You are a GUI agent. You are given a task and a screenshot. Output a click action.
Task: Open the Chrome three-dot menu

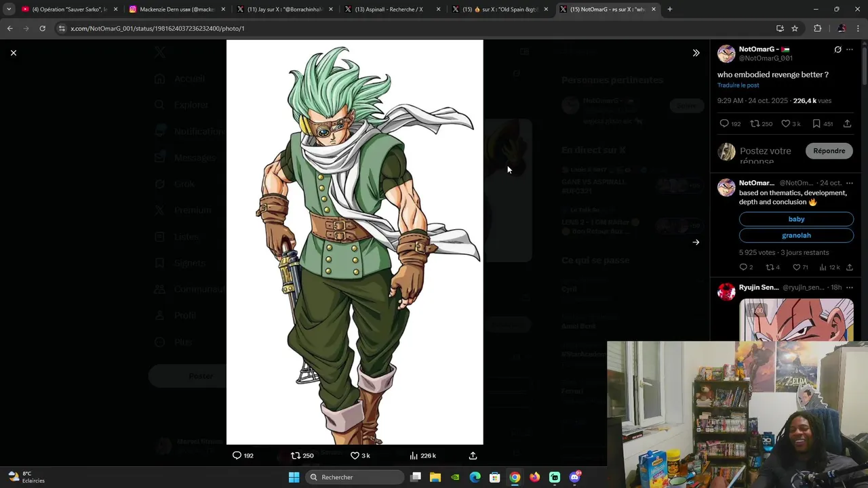pos(859,28)
